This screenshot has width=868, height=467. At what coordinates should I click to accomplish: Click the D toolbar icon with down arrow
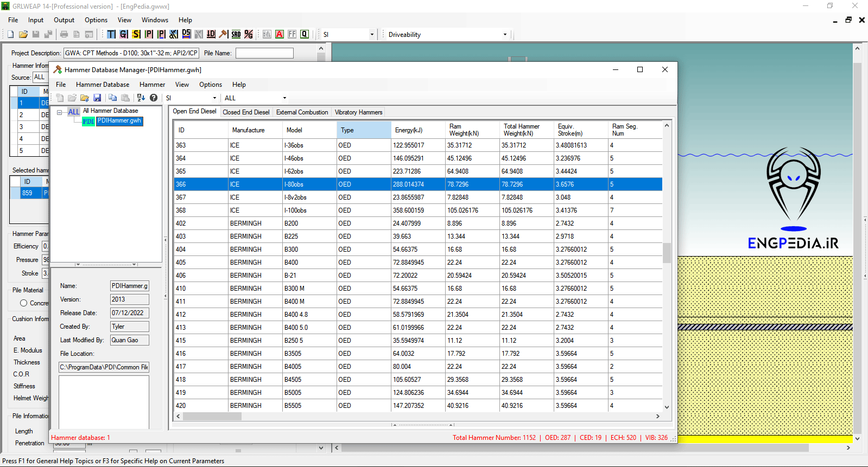pos(211,34)
